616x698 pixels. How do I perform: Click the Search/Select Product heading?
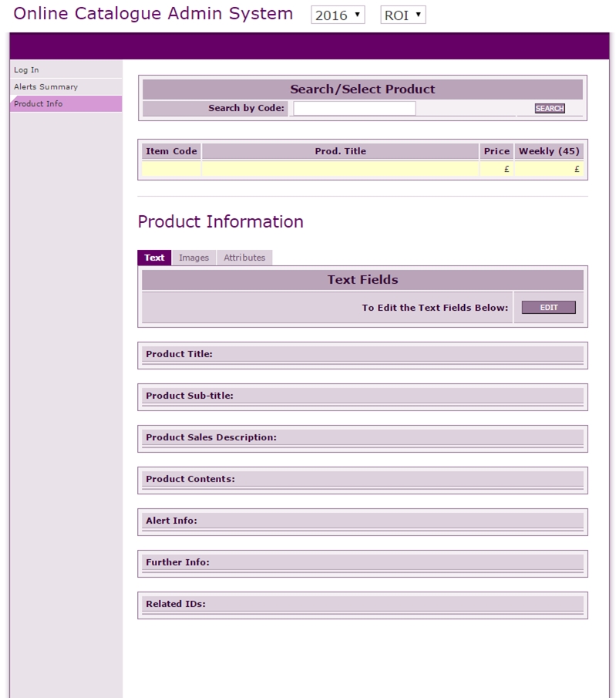tap(363, 89)
